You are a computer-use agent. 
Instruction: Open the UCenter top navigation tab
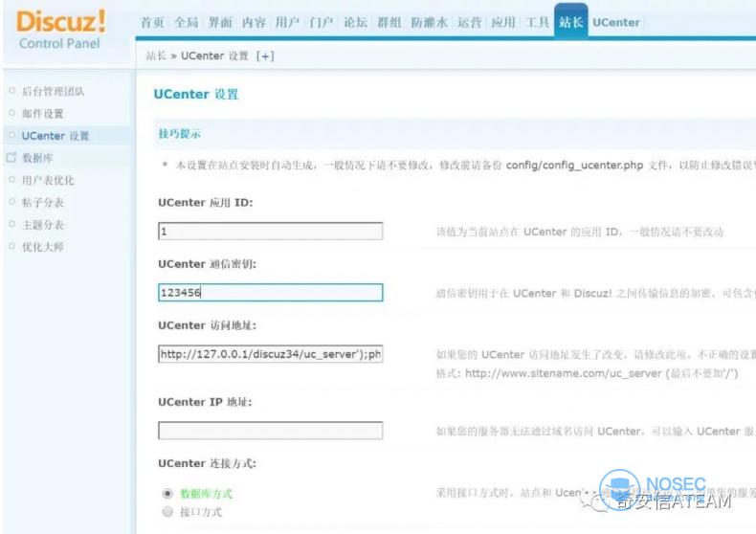tap(616, 23)
